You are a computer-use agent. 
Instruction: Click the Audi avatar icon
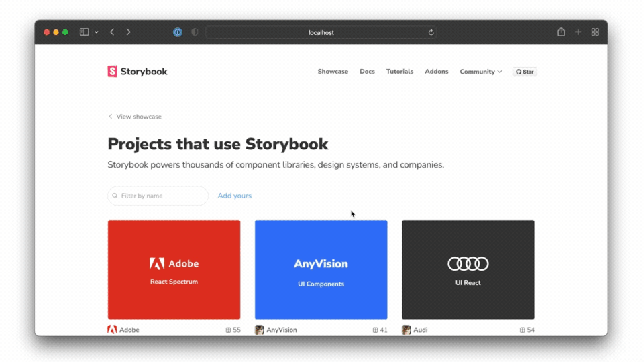point(407,330)
